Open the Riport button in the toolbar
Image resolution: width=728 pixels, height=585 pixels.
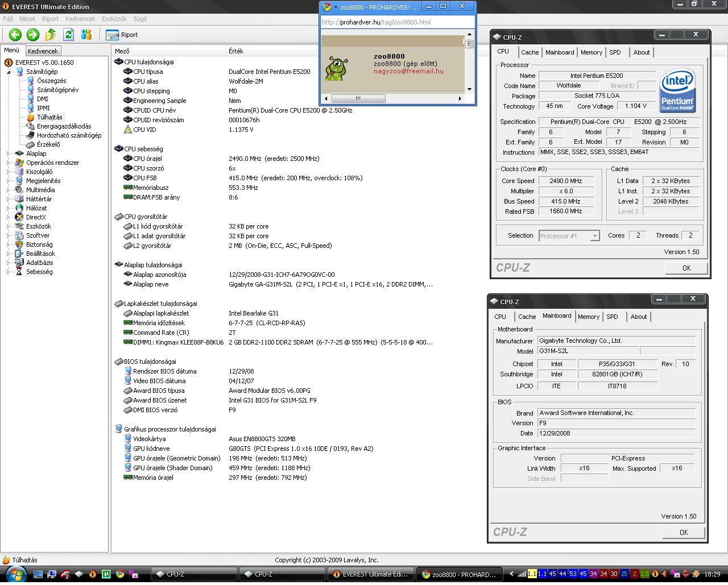tap(122, 35)
